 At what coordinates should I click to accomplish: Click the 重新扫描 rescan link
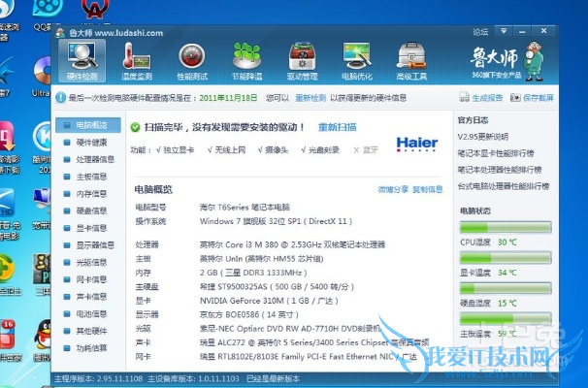tap(338, 127)
